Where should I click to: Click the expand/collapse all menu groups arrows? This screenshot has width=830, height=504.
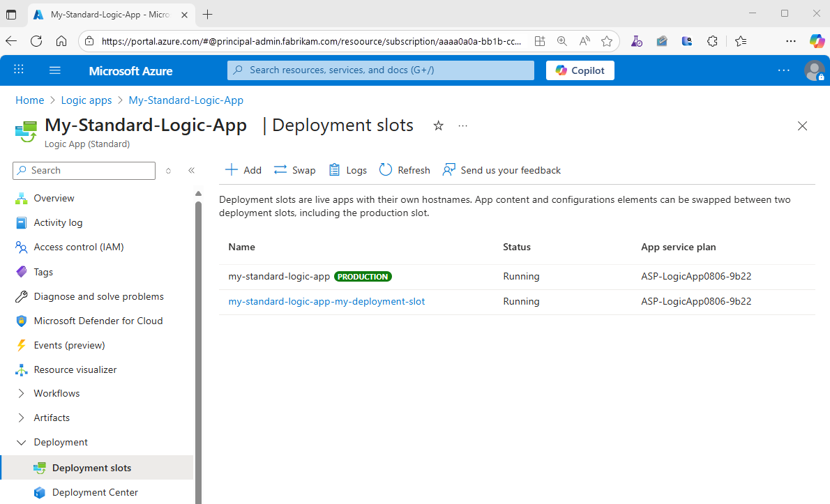(168, 170)
